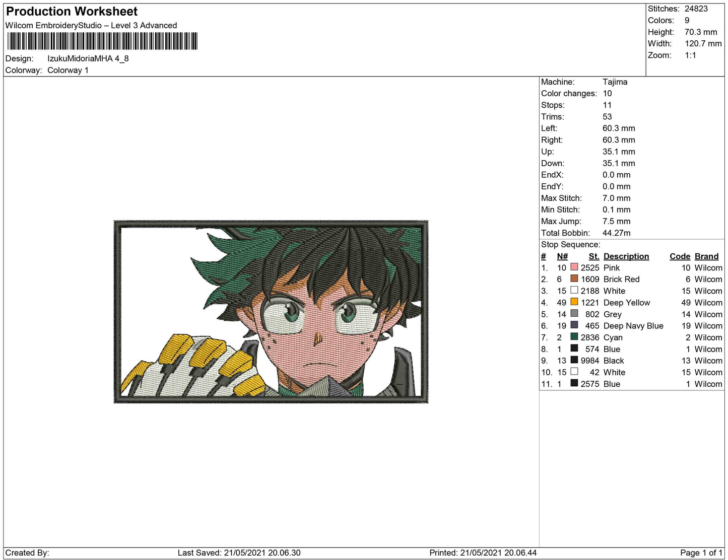Click the Page 1 of 1 indicator
This screenshot has height=560, width=728.
(x=701, y=552)
